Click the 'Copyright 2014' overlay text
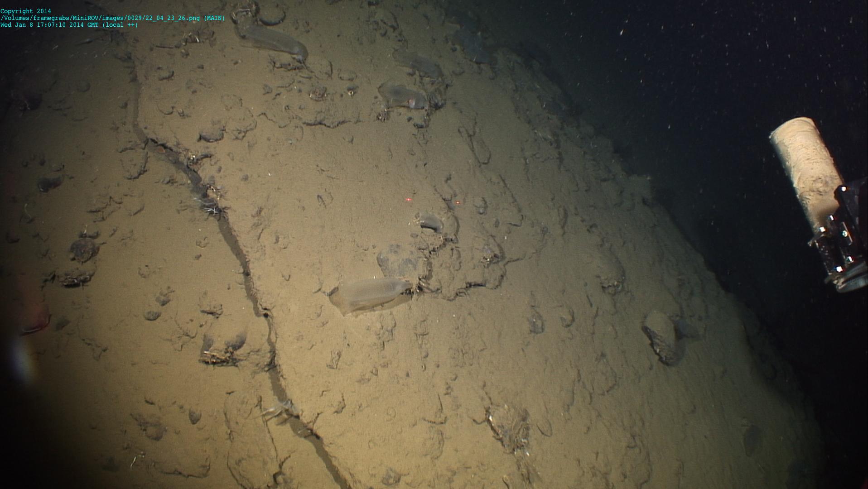The width and height of the screenshot is (868, 489). (x=26, y=11)
